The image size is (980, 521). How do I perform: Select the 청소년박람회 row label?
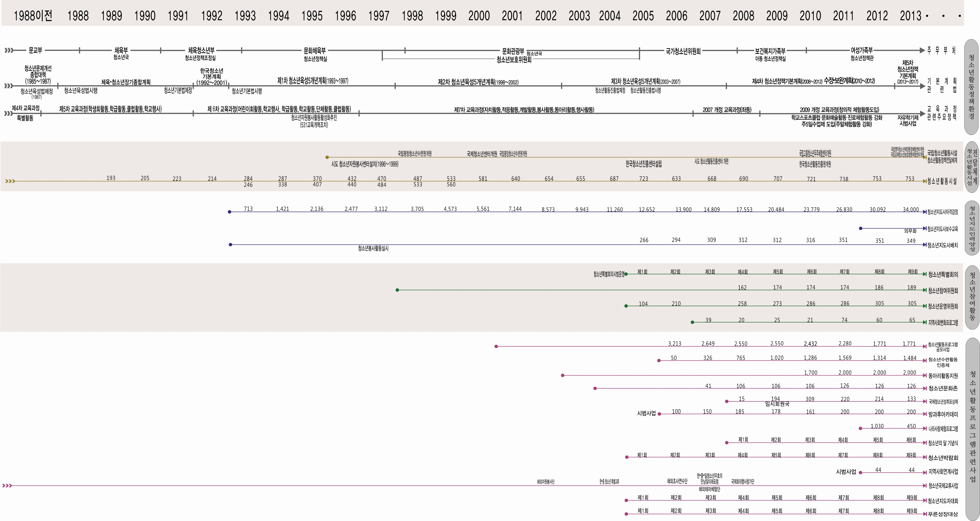pyautogui.click(x=943, y=458)
